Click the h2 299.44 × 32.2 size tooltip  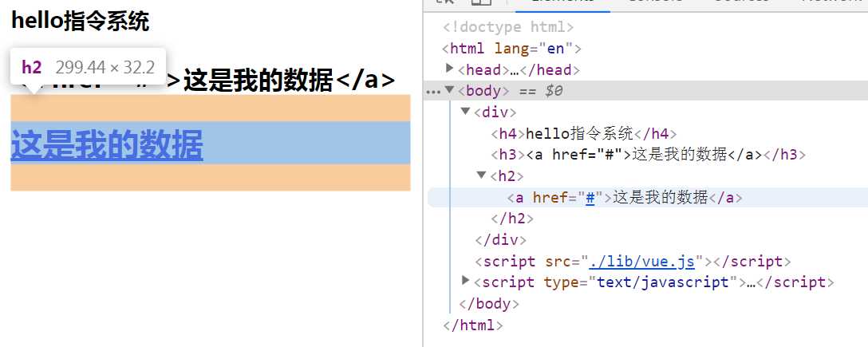pyautogui.click(x=88, y=67)
